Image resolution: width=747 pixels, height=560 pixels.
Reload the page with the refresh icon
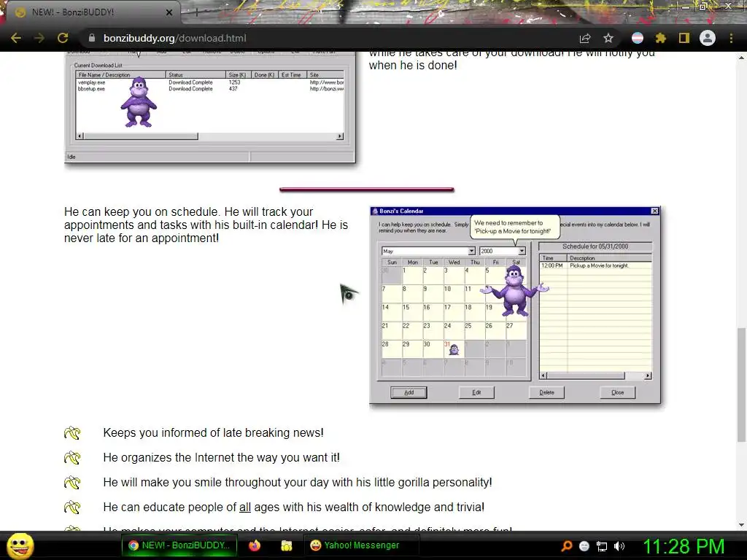click(63, 38)
